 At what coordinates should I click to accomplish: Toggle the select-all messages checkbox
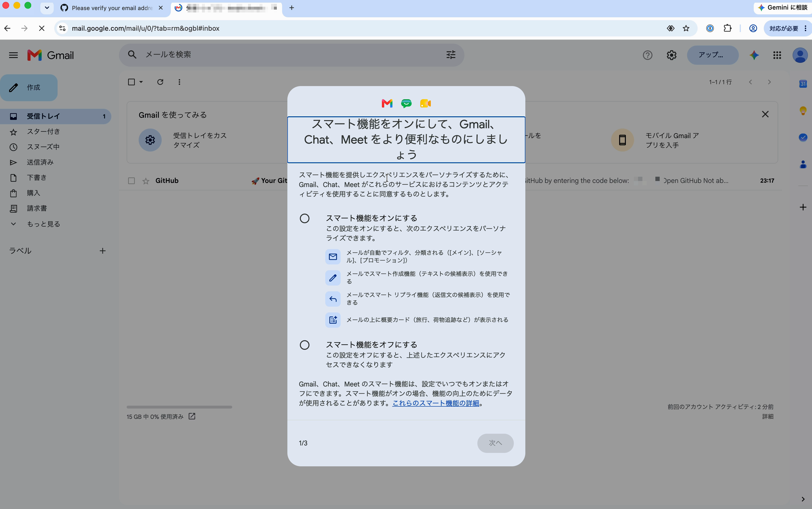point(131,82)
